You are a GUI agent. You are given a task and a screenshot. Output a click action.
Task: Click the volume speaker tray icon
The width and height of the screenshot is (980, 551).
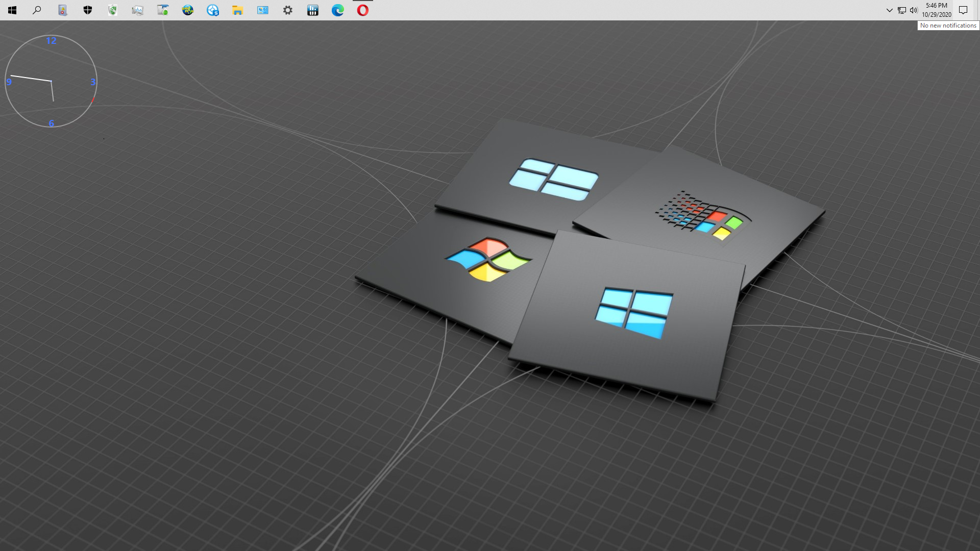pyautogui.click(x=914, y=10)
